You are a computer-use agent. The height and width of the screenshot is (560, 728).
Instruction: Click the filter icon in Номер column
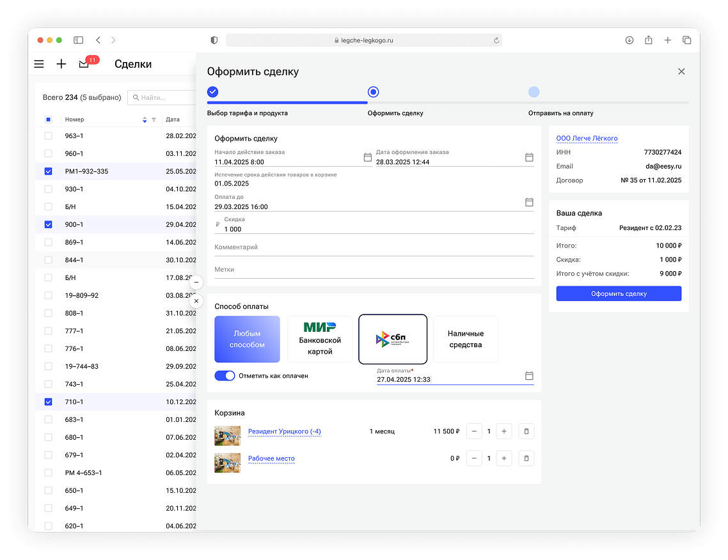154,120
